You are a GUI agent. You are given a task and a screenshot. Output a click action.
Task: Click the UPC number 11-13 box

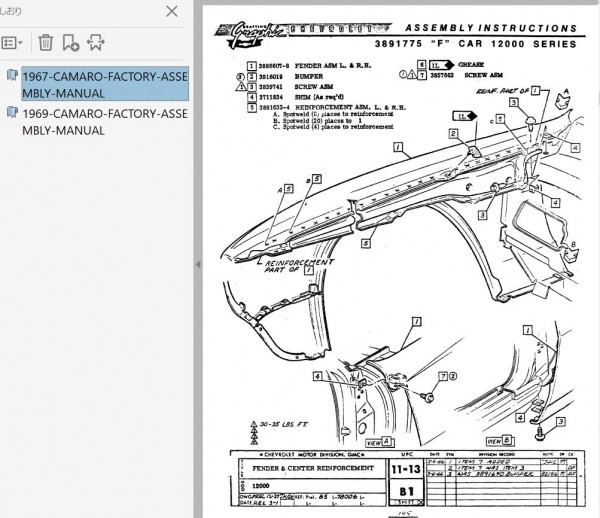[x=406, y=469]
